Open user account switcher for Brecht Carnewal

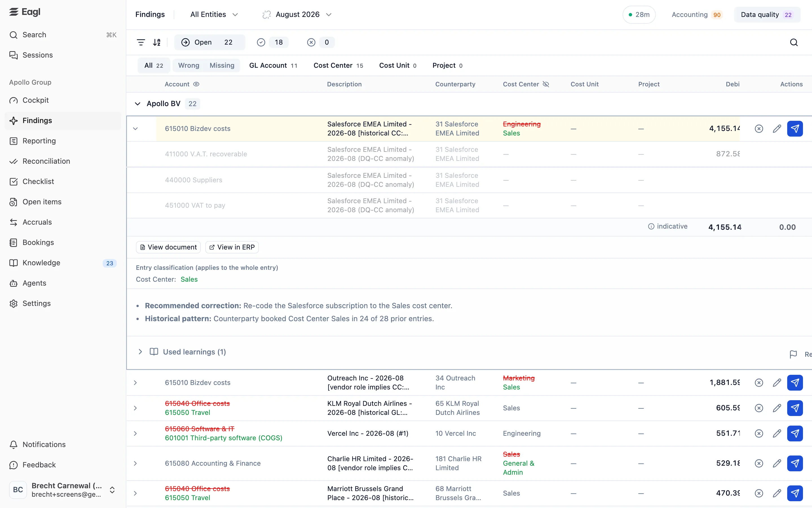pos(63,490)
